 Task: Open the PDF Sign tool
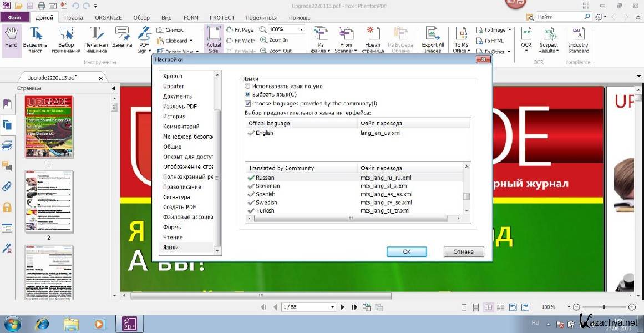pyautogui.click(x=144, y=38)
